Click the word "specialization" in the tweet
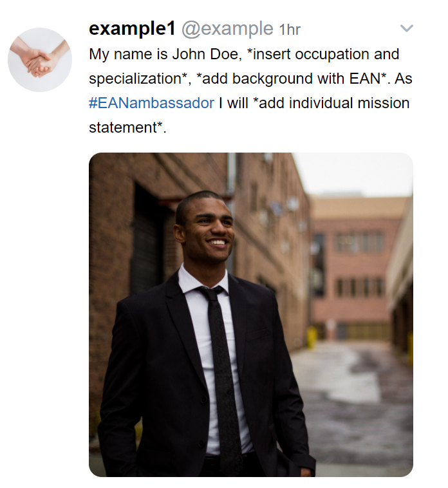 click(x=133, y=79)
